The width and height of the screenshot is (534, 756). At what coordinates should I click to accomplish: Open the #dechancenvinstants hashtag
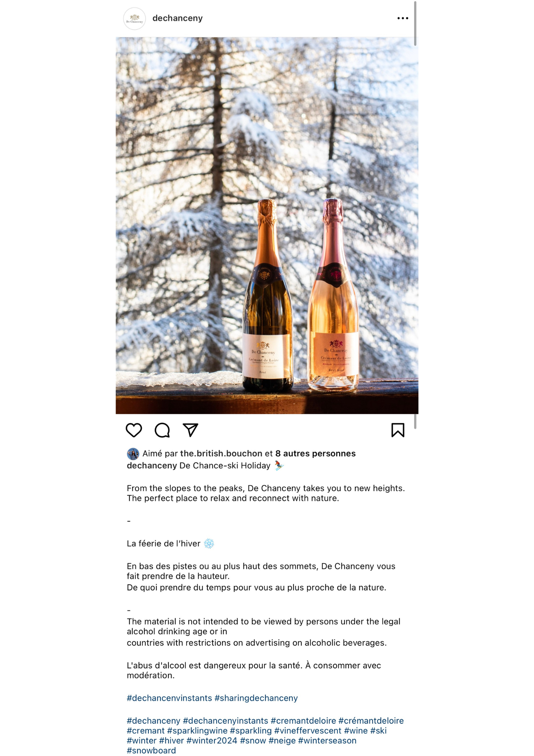tap(169, 698)
